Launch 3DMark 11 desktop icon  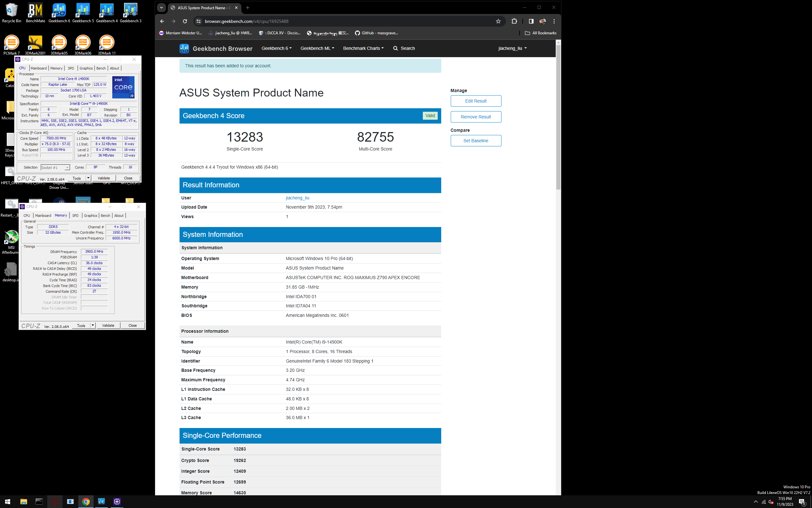(107, 45)
